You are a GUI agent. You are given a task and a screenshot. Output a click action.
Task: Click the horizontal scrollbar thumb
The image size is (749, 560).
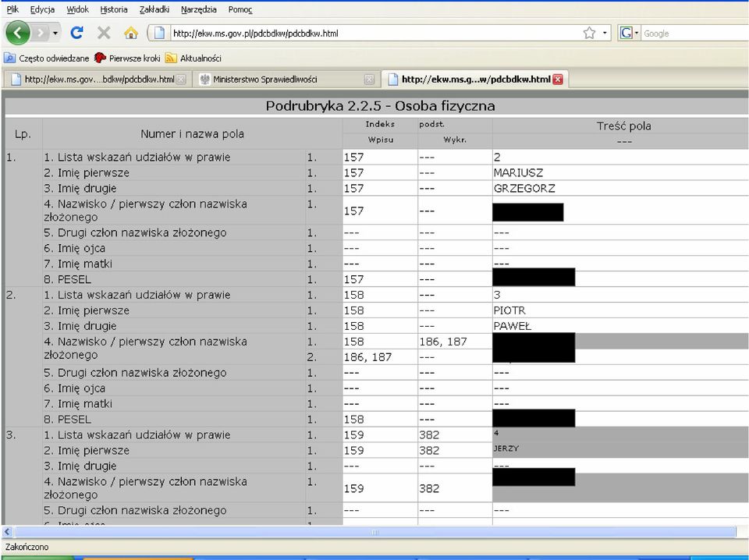375,532
